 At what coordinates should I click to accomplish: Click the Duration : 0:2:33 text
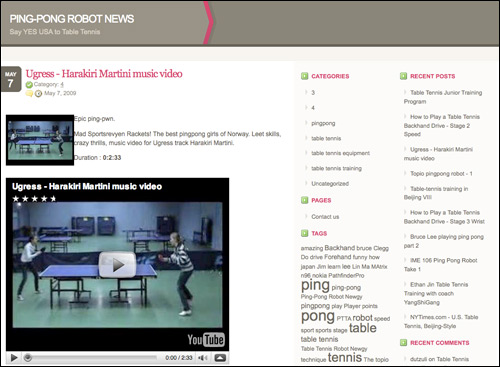click(x=97, y=158)
